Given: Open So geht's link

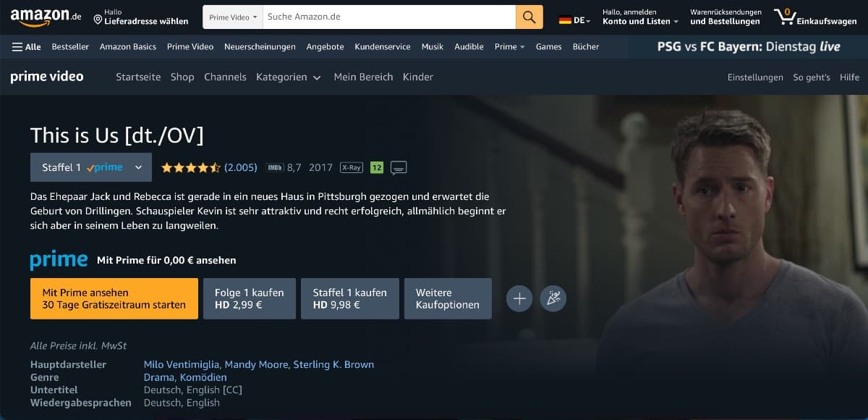Looking at the screenshot, I should (812, 77).
